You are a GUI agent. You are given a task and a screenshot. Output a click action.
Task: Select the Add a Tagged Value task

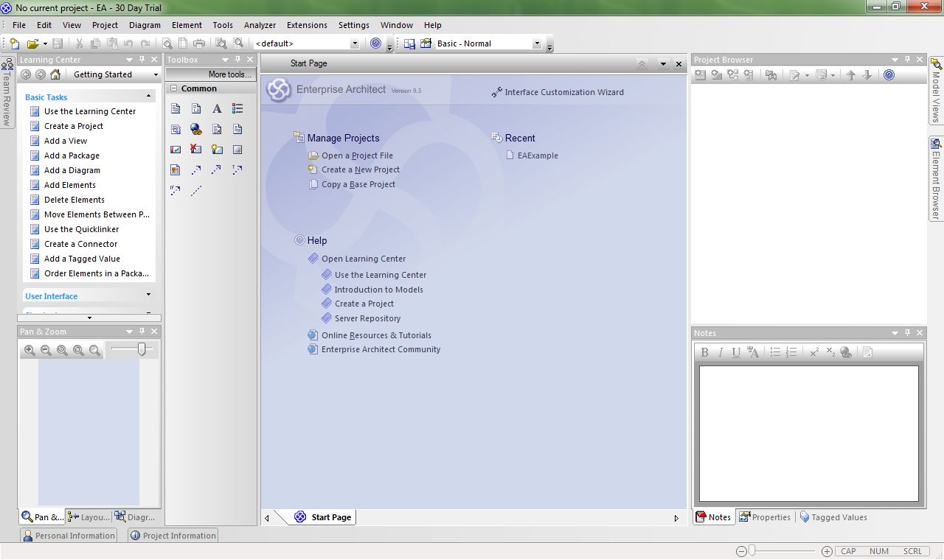point(82,259)
